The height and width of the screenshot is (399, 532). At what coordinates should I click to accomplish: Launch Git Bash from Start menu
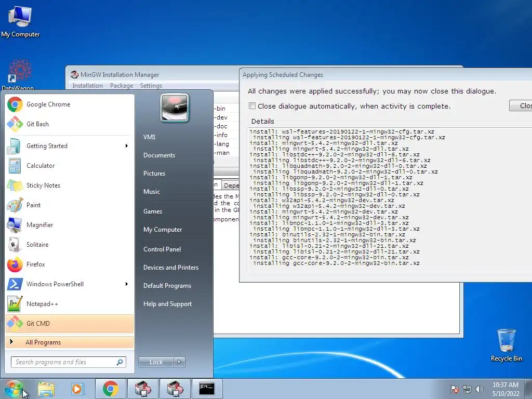[x=70, y=124]
